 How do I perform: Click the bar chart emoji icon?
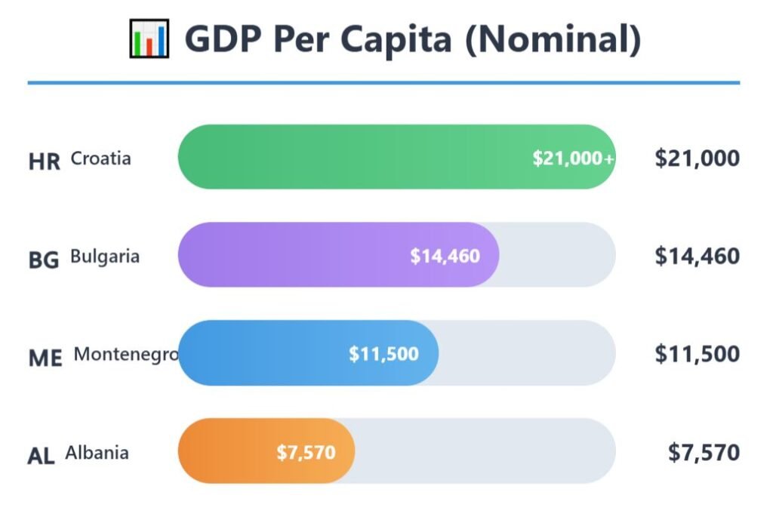[149, 38]
